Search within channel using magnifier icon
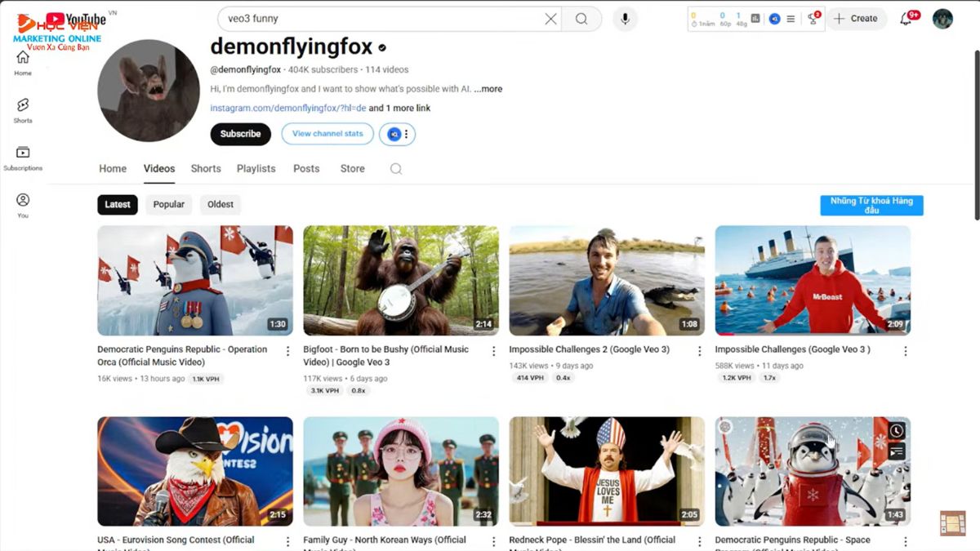 [396, 169]
